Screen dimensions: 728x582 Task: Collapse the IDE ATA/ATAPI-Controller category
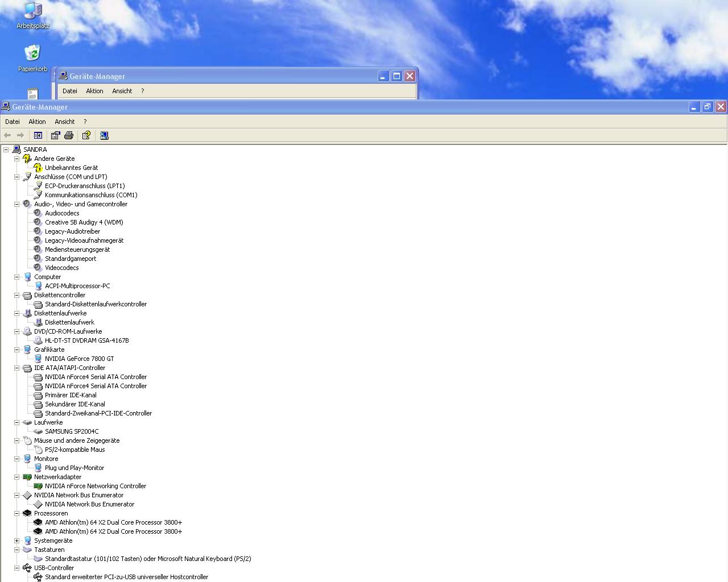tap(16, 368)
